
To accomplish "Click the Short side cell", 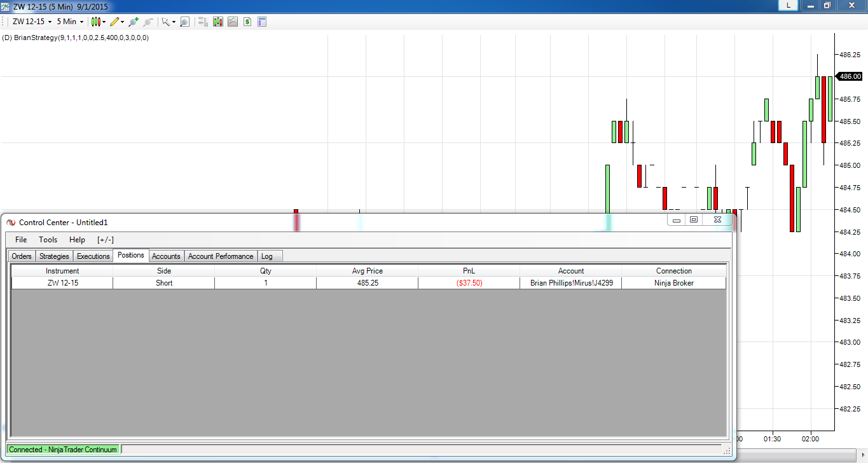I will tap(164, 283).
